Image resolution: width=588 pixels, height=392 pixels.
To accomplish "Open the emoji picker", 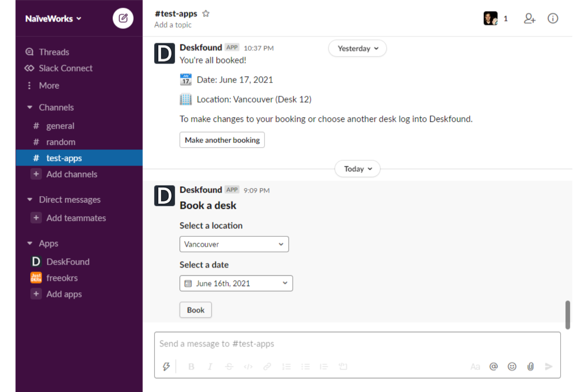I will (512, 367).
